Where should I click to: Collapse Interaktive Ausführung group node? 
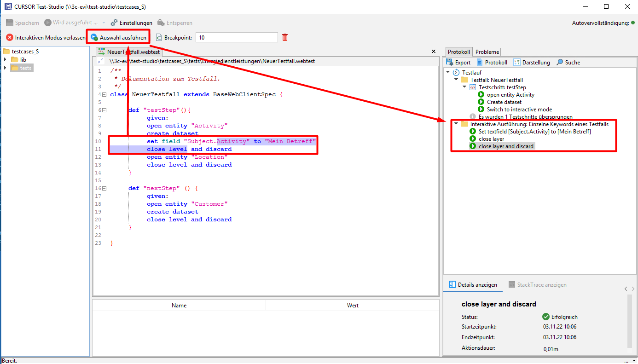[456, 124]
